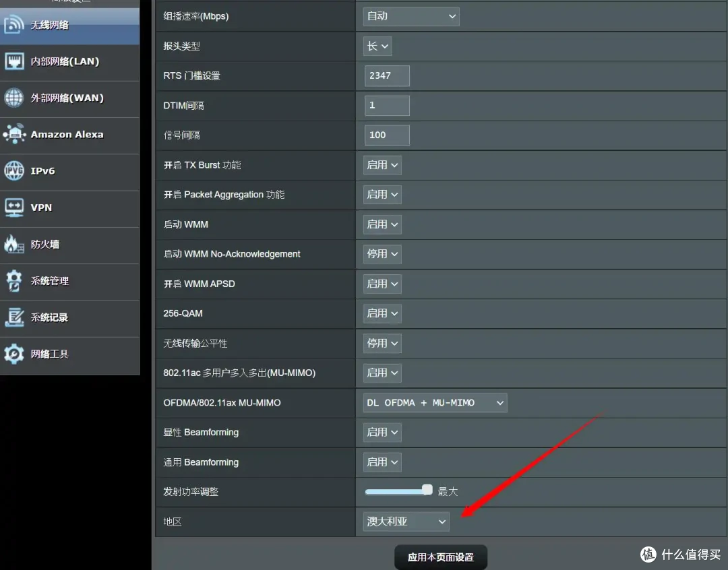
Task: Open IPv6 menu item
Action: tap(69, 172)
